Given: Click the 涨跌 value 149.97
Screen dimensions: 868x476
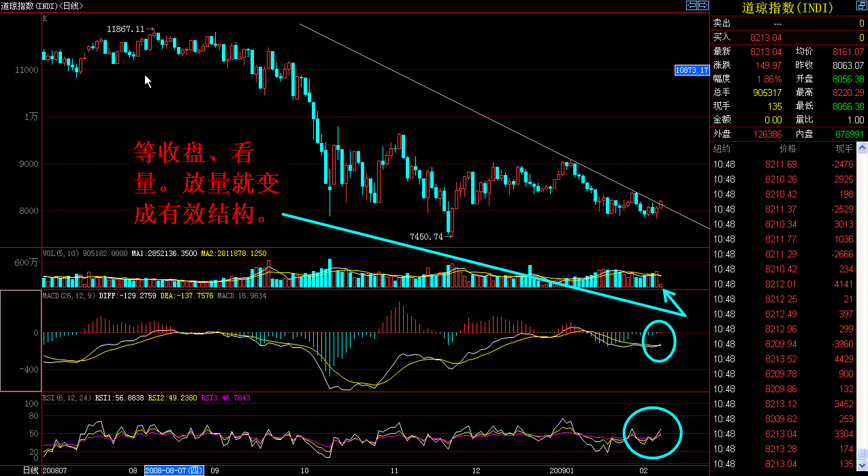Looking at the screenshot, I should (769, 65).
